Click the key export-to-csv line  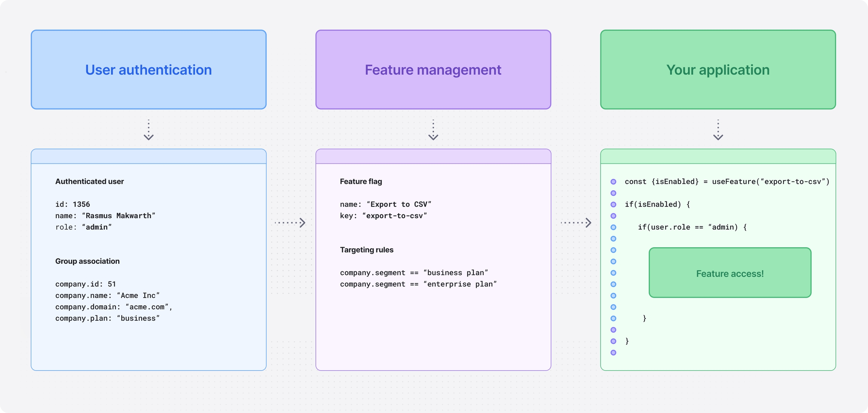coord(383,216)
